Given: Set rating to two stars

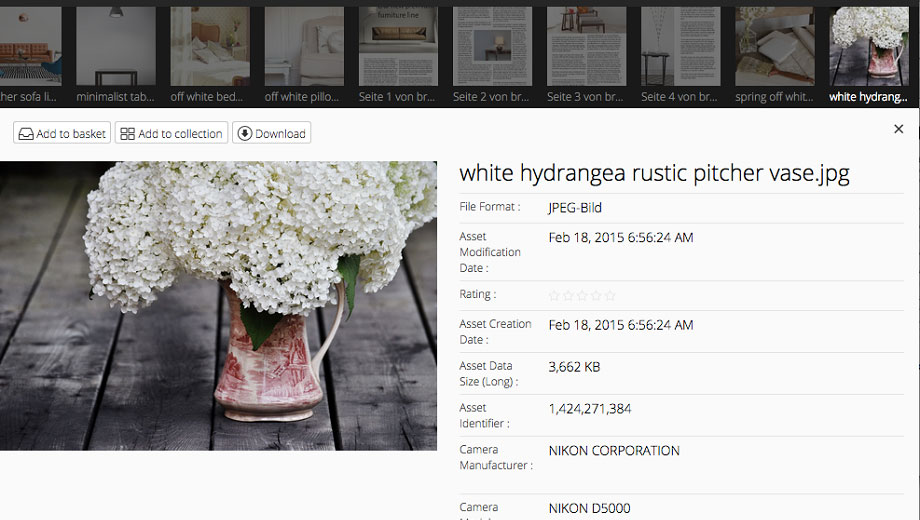Looking at the screenshot, I should [568, 296].
